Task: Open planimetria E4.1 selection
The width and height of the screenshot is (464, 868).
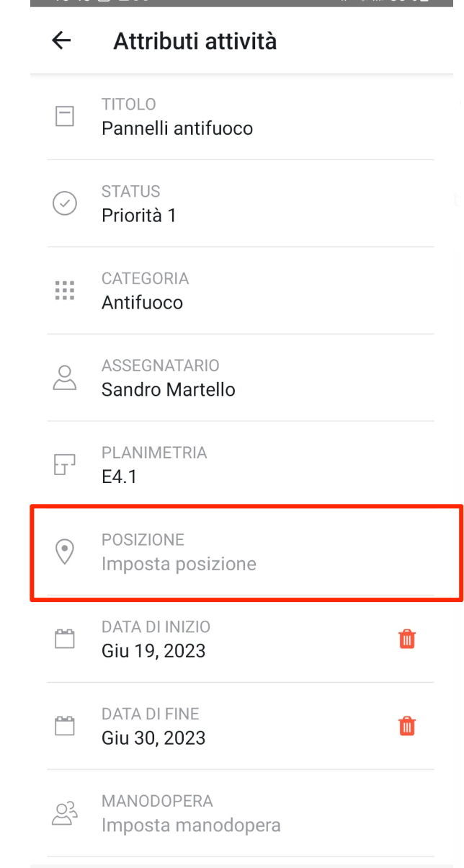Action: 241,466
